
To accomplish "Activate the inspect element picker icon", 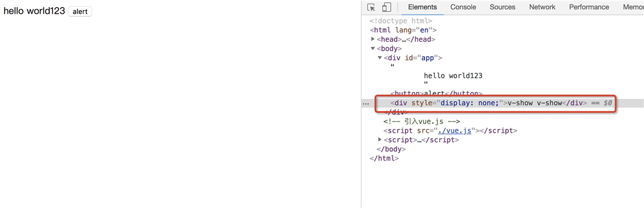I will pos(371,8).
